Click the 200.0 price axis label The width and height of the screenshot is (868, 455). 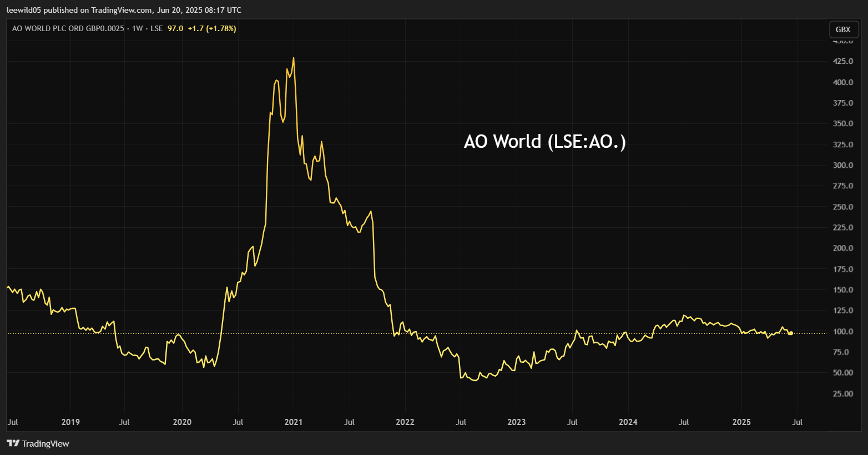(843, 248)
